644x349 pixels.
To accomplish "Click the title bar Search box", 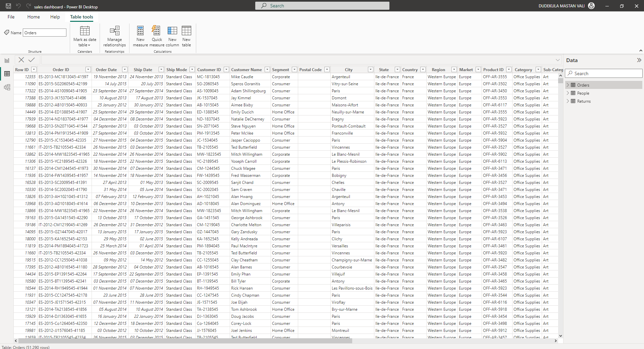I will [x=322, y=6].
